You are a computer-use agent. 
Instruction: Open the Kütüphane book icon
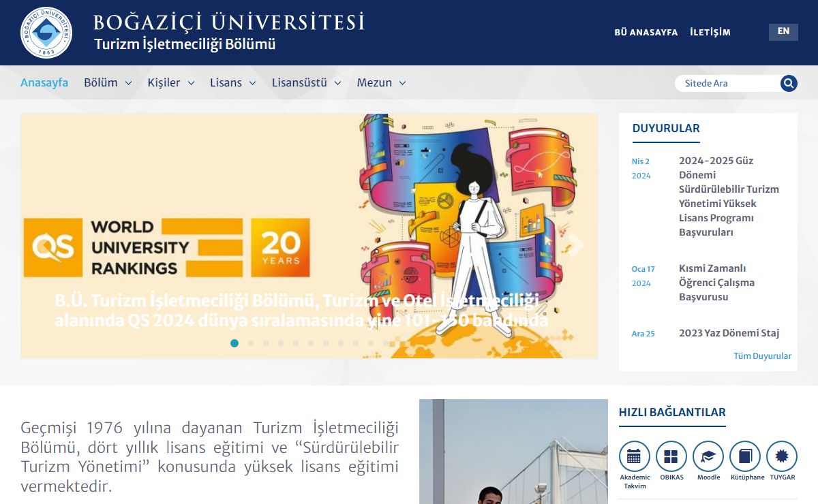[745, 456]
